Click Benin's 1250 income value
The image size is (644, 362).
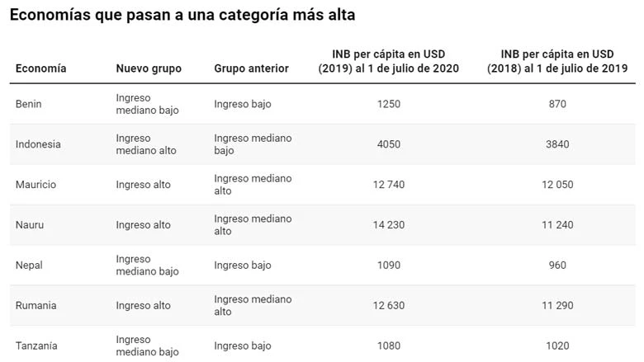pos(388,104)
